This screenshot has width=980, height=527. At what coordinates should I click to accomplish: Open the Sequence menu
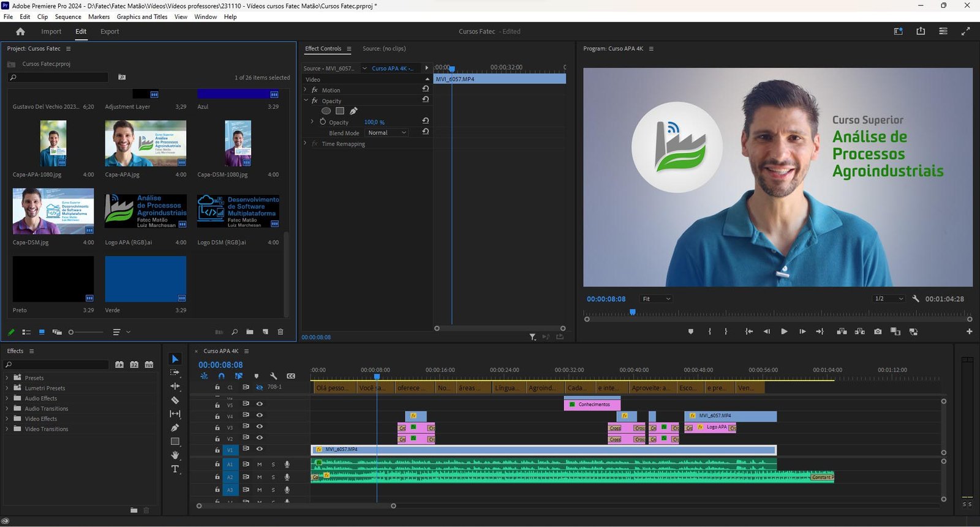pos(68,17)
